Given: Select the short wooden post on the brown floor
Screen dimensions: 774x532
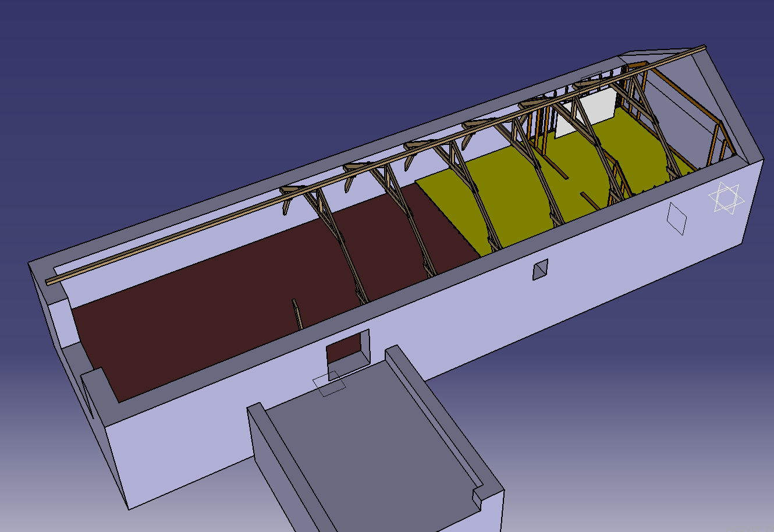Looking at the screenshot, I should click(x=297, y=314).
